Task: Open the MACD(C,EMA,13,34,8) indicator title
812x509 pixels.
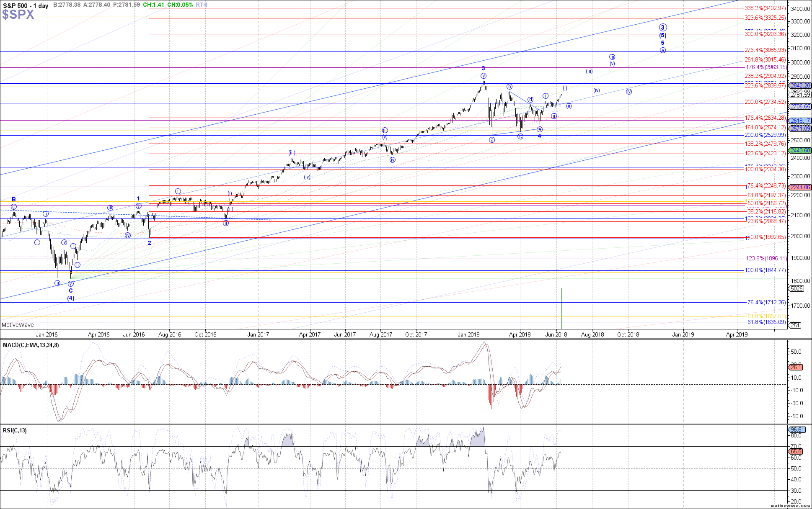Action: (31, 345)
